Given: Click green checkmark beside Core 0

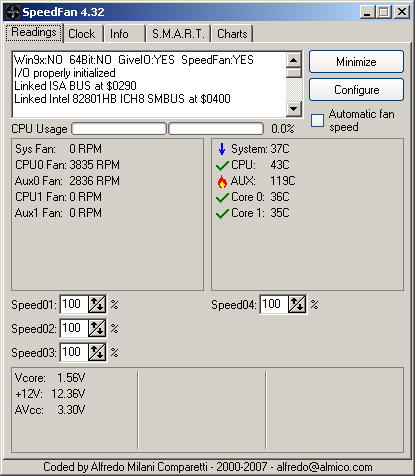Looking at the screenshot, I should click(x=222, y=197).
